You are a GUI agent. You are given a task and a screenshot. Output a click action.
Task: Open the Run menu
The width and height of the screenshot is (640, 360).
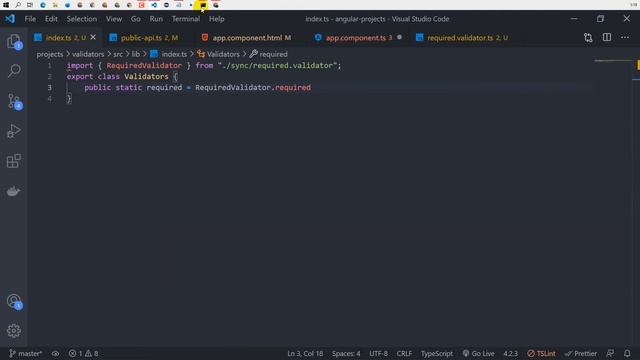pyautogui.click(x=156, y=19)
